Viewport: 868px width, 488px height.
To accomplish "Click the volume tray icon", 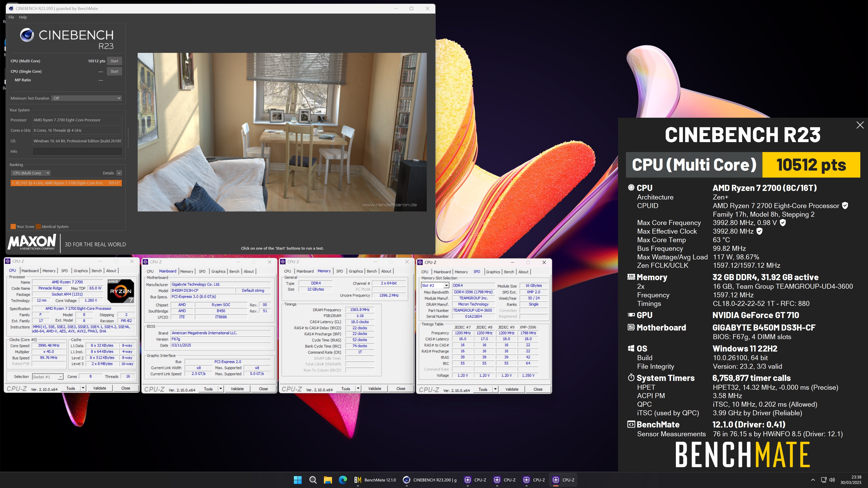I will pyautogui.click(x=832, y=480).
